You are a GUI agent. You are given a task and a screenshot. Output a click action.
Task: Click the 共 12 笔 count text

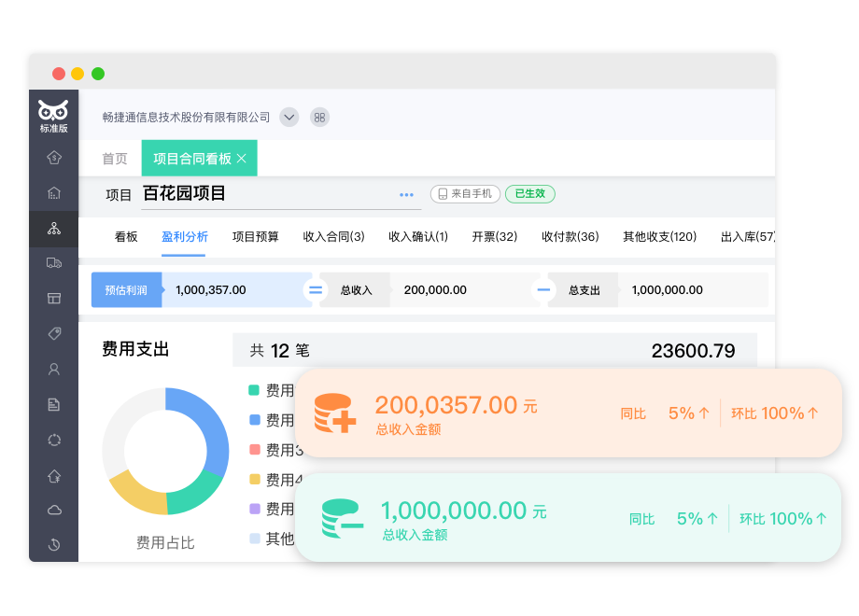pos(279,350)
